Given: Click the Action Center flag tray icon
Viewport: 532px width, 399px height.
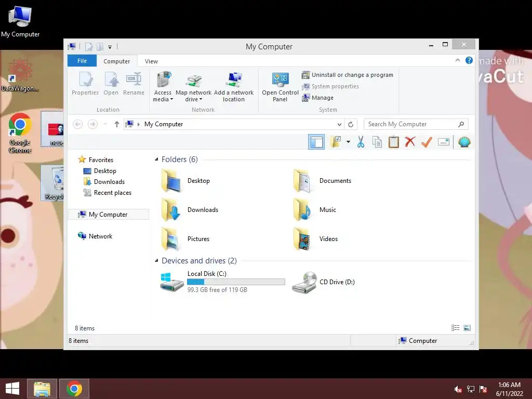Looking at the screenshot, I should pyautogui.click(x=483, y=389).
